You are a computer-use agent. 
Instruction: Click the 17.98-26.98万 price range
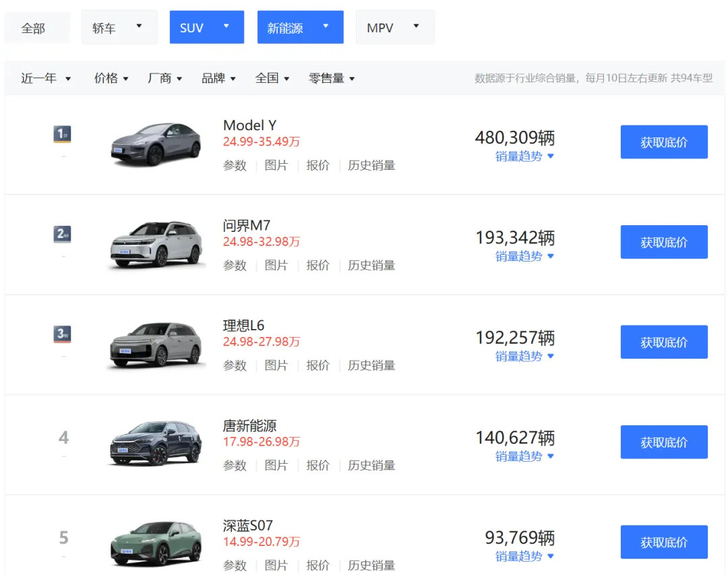pos(262,442)
